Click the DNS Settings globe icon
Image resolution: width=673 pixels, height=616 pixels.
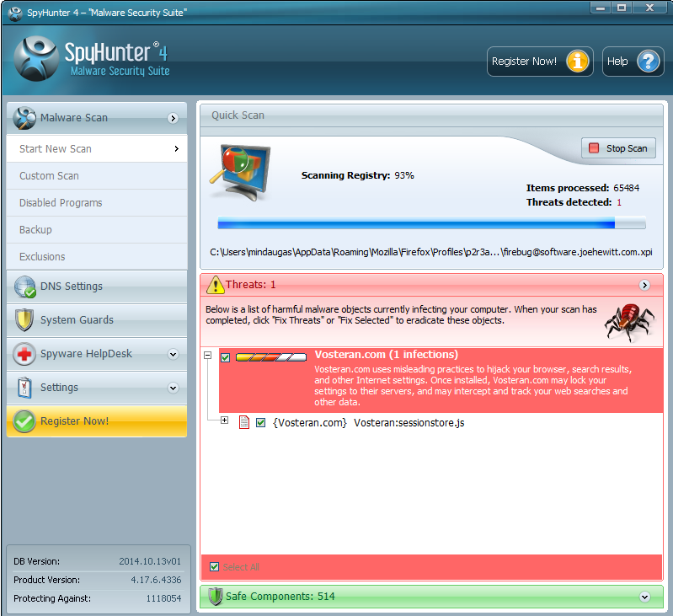25,287
